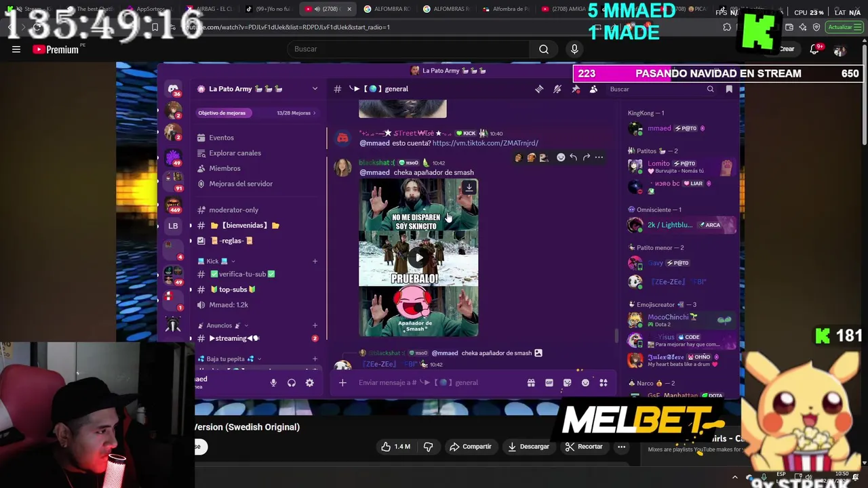
Task: Open sticker picker in message bar
Action: pyautogui.click(x=568, y=383)
